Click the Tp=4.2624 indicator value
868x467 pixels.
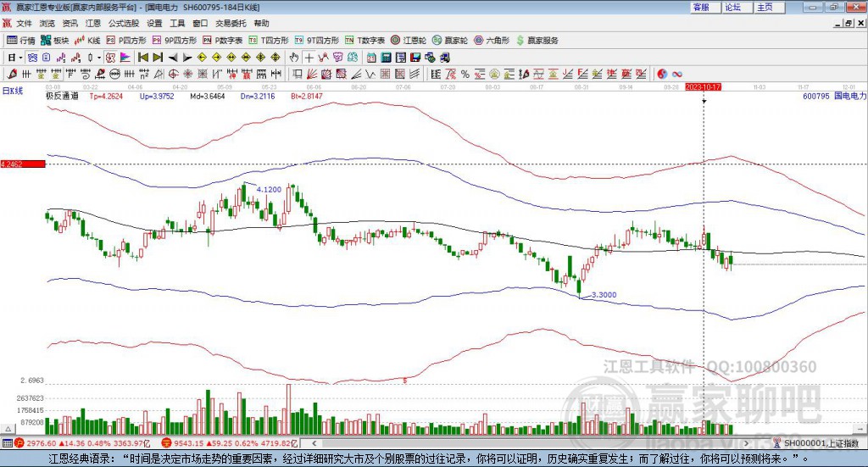point(106,97)
